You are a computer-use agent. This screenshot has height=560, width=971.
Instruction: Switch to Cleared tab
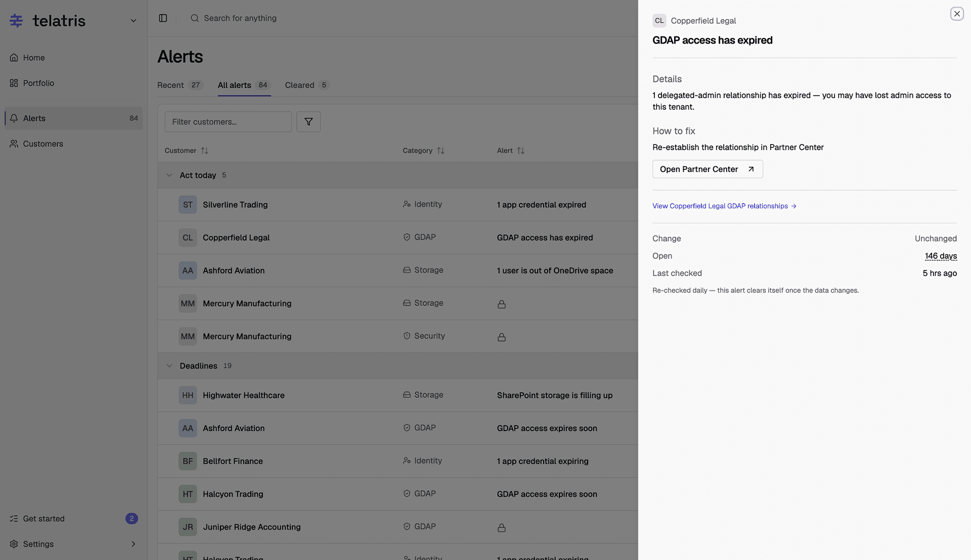[x=307, y=85]
